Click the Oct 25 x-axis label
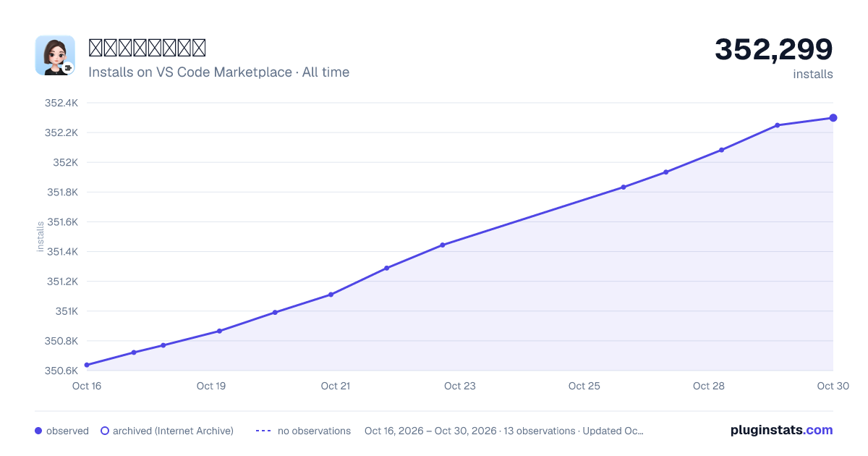868x456 pixels. (x=584, y=386)
